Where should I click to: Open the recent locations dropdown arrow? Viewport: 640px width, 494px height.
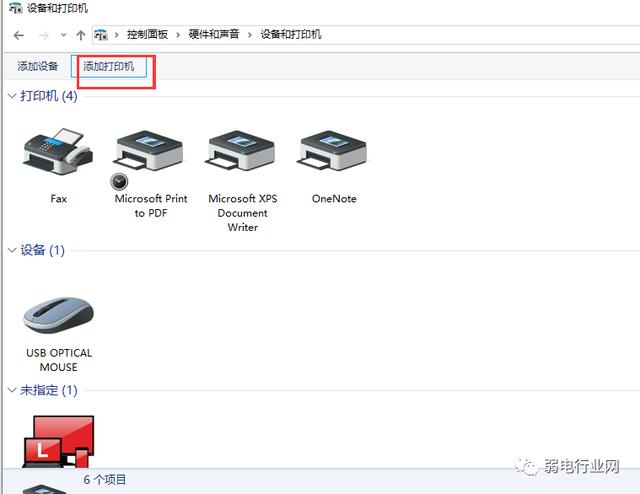pyautogui.click(x=62, y=35)
